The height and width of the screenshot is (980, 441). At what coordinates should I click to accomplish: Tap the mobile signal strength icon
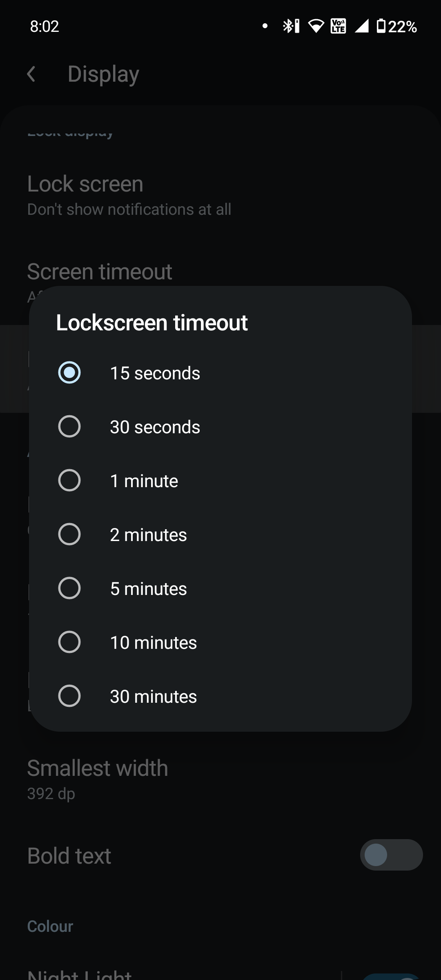click(x=362, y=26)
